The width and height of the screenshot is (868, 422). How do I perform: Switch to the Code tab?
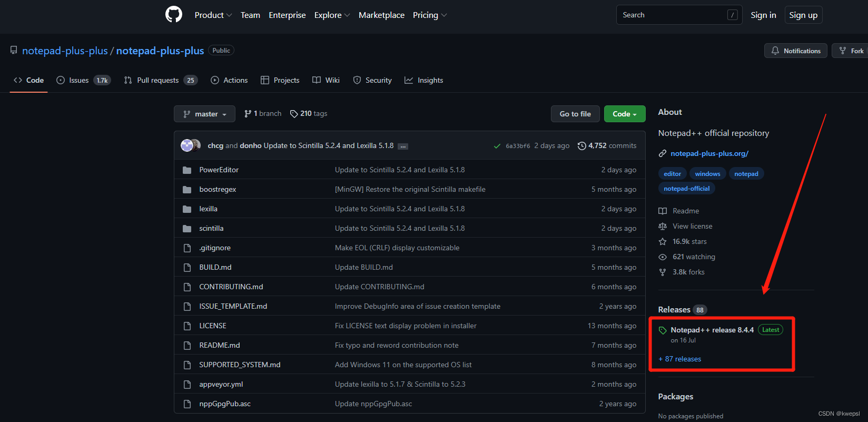pyautogui.click(x=28, y=80)
